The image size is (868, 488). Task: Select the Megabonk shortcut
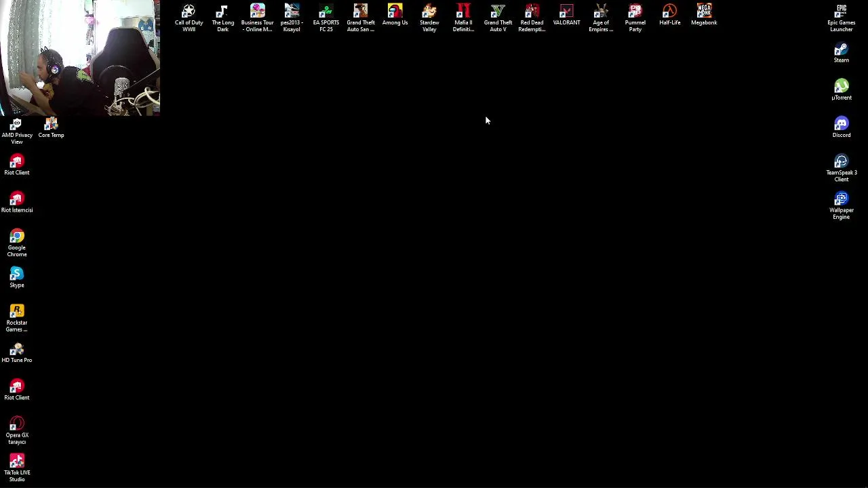coord(704,16)
